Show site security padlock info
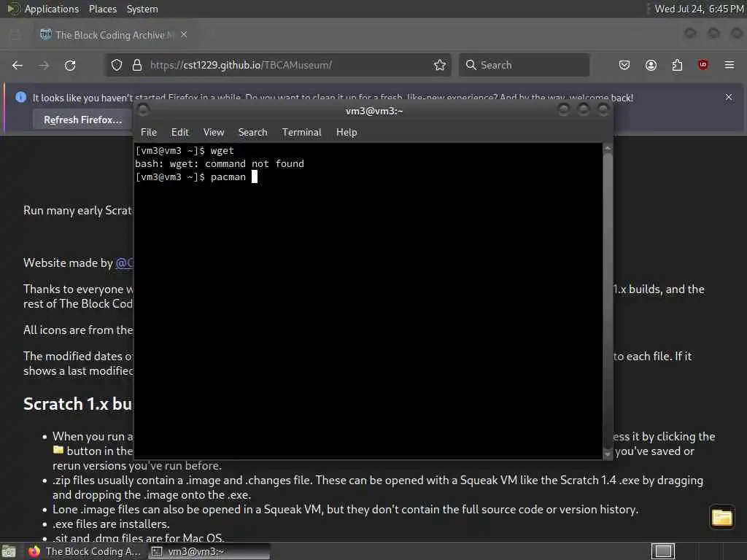This screenshot has width=747, height=560. [137, 65]
